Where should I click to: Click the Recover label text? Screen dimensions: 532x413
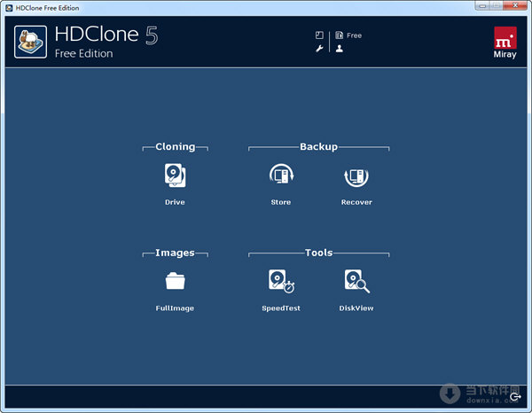(x=356, y=202)
